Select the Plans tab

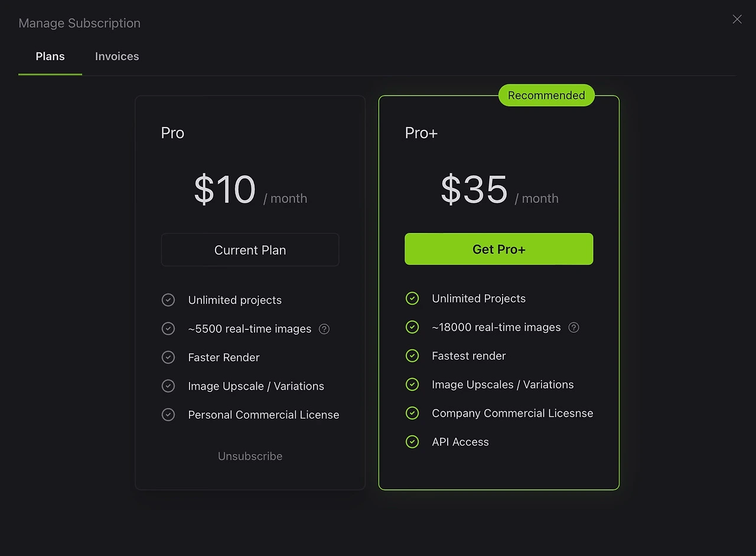click(x=50, y=57)
